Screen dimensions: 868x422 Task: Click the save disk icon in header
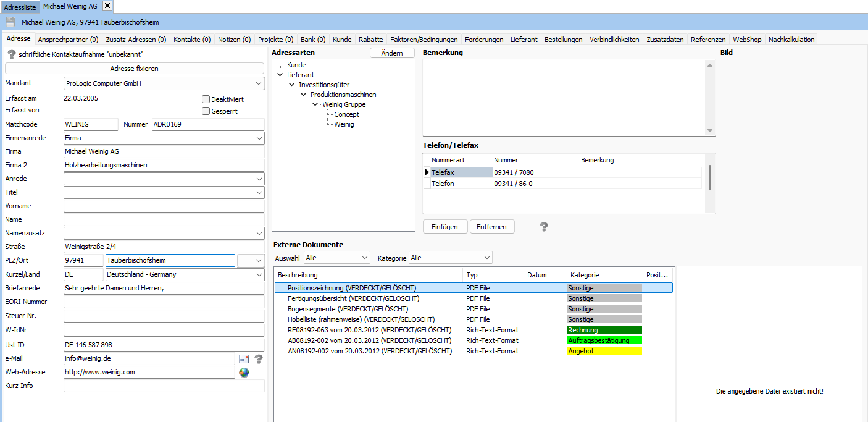pyautogui.click(x=10, y=22)
